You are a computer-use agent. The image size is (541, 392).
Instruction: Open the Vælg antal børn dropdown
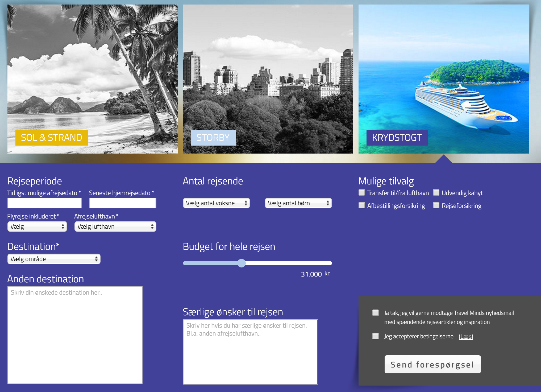298,203
